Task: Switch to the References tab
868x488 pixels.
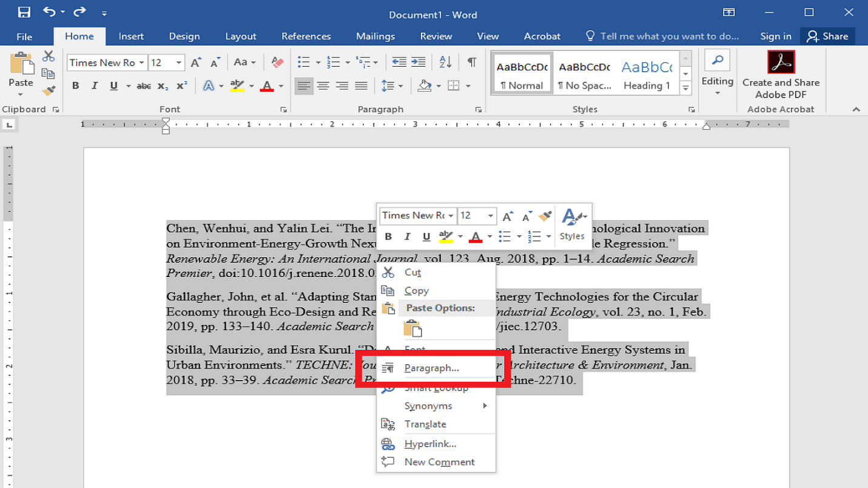Action: [306, 36]
